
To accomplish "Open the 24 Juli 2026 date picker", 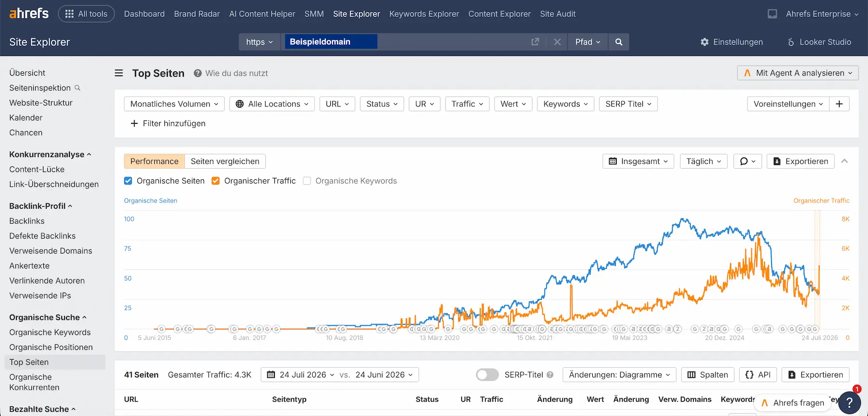I will pos(301,375).
